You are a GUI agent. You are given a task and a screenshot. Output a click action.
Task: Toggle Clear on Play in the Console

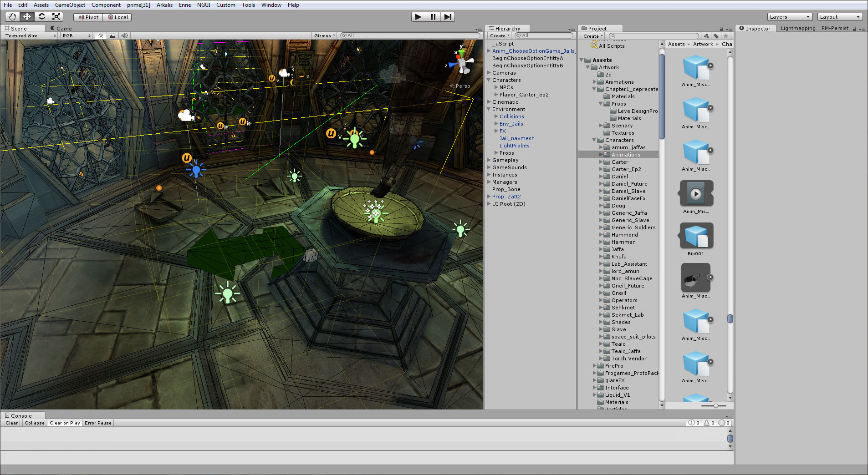tap(65, 423)
